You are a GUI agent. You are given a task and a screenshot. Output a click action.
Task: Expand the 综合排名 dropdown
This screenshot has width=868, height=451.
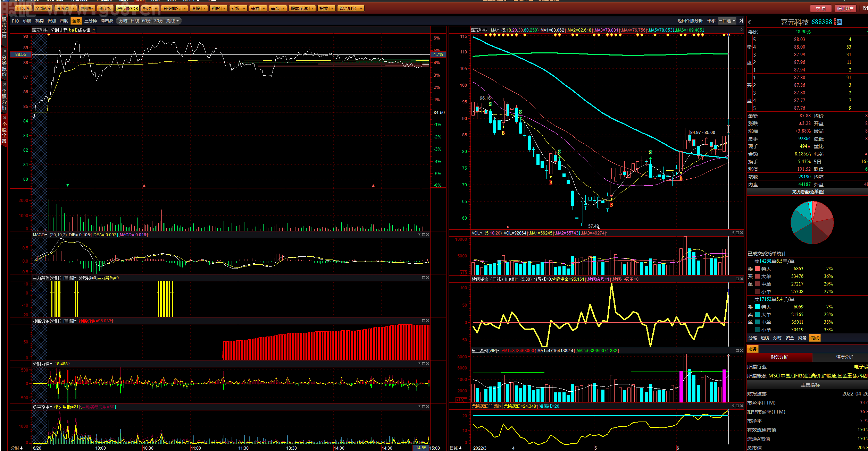(x=361, y=9)
